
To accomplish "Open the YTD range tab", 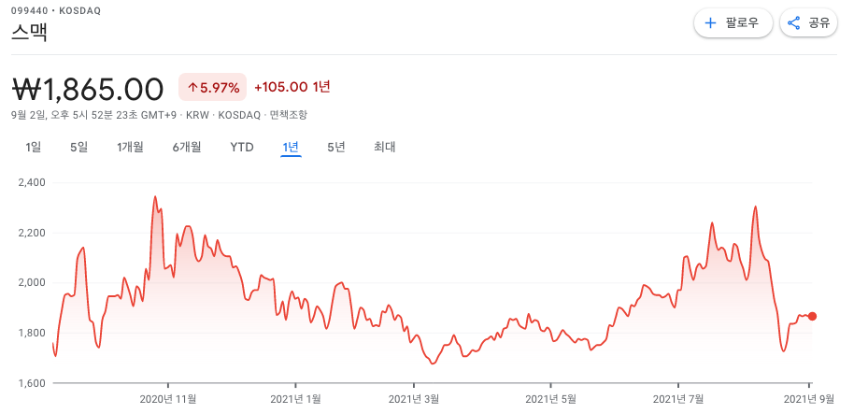I will click(x=242, y=148).
